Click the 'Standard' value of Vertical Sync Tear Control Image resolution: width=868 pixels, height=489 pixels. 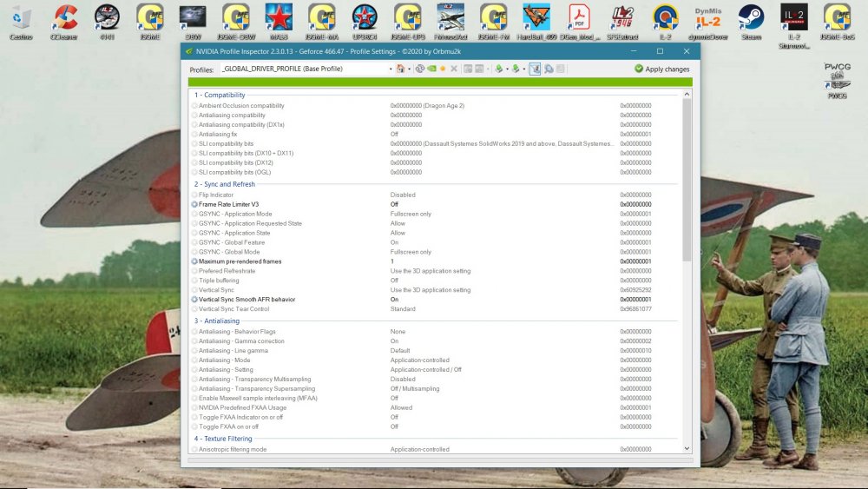pyautogui.click(x=403, y=309)
